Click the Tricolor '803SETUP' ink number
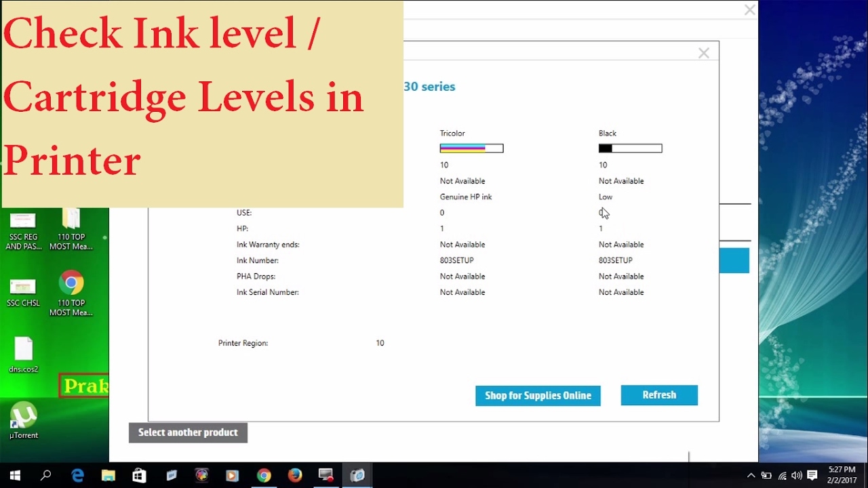Screen dimensions: 868x488 pyautogui.click(x=457, y=261)
